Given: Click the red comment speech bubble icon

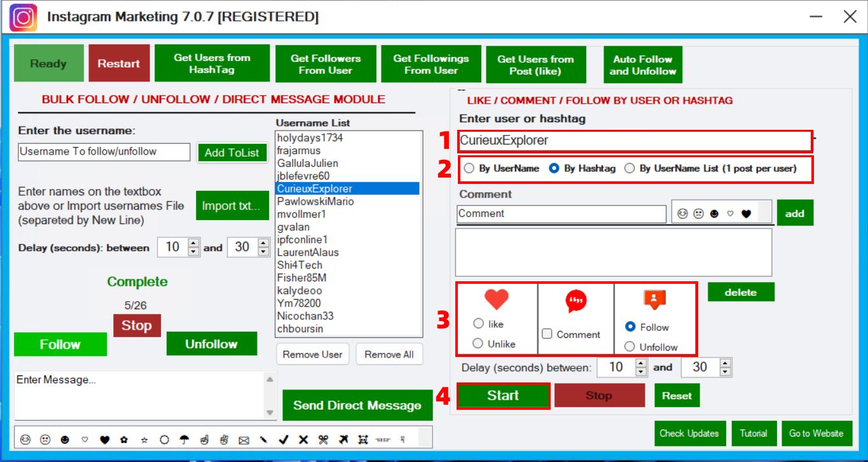Looking at the screenshot, I should (x=575, y=301).
